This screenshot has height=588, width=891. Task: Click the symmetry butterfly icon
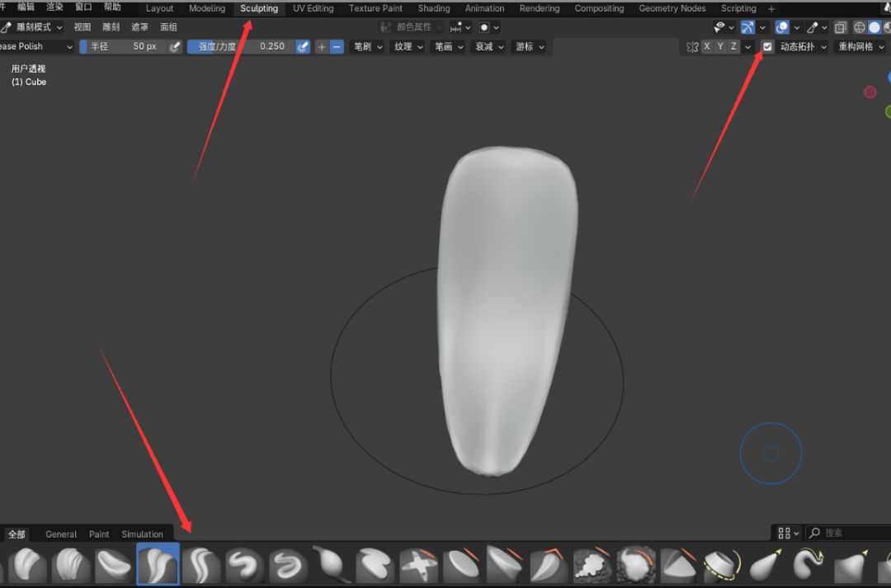(692, 47)
